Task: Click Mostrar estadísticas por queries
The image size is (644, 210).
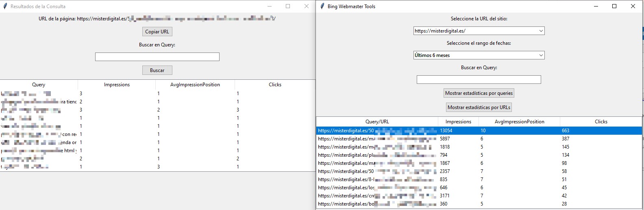Action: click(479, 93)
